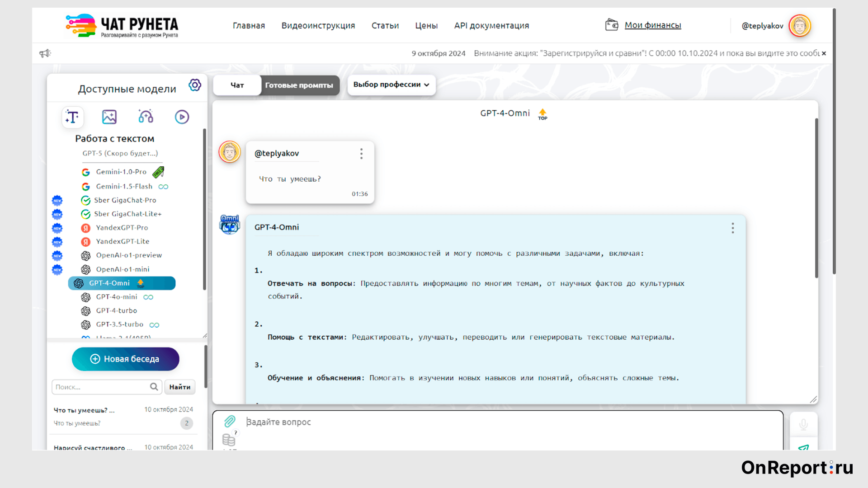Click the free tag icon beside Gemini-1.0-Pro

pos(158,172)
